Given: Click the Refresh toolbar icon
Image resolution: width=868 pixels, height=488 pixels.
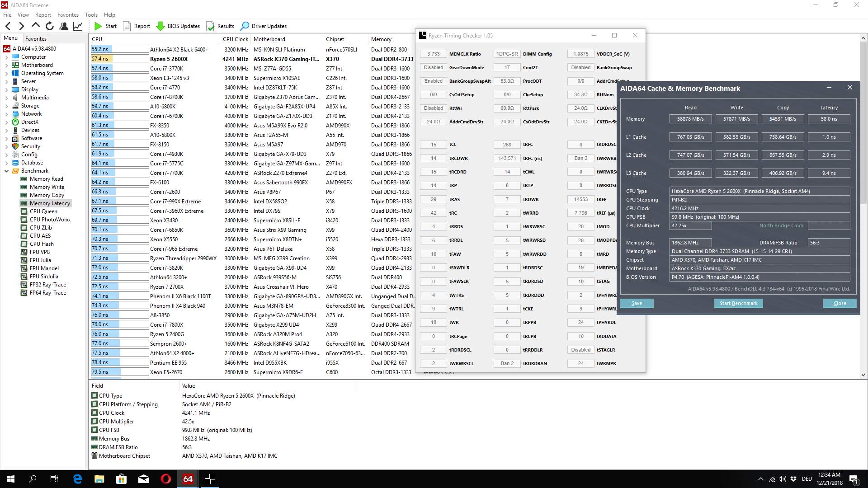Looking at the screenshot, I should (50, 26).
